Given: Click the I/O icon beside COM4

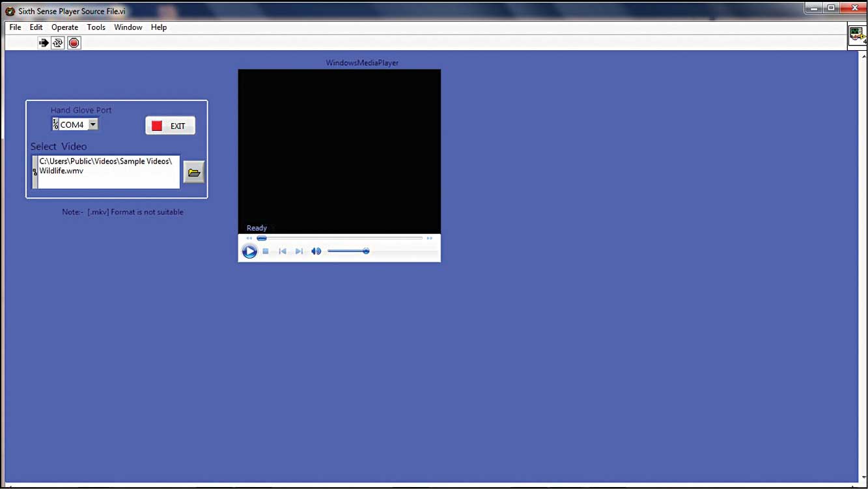Looking at the screenshot, I should point(55,124).
